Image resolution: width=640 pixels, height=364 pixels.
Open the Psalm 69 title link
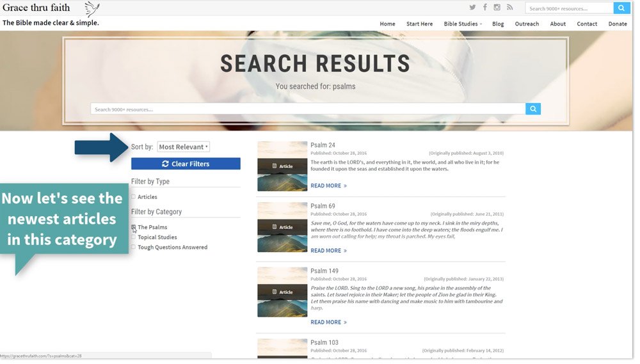click(323, 206)
